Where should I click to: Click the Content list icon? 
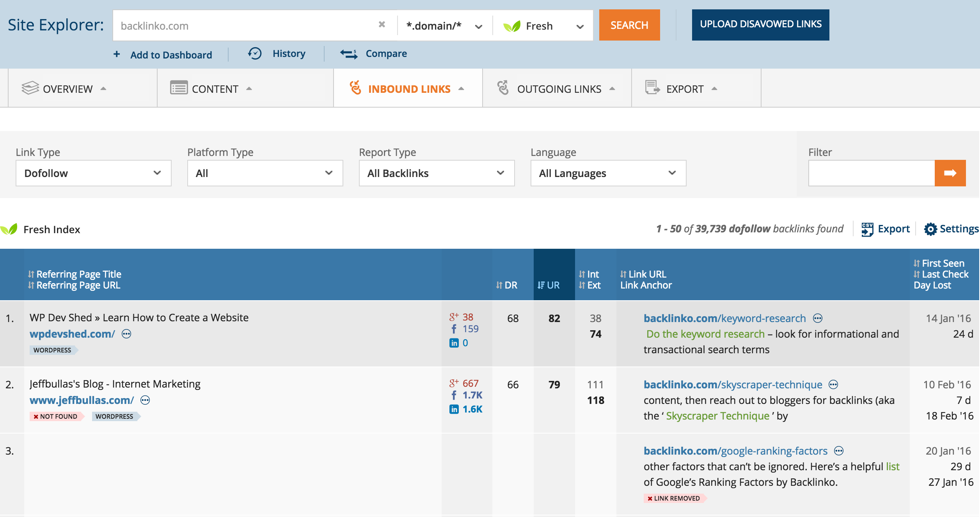pyautogui.click(x=179, y=88)
